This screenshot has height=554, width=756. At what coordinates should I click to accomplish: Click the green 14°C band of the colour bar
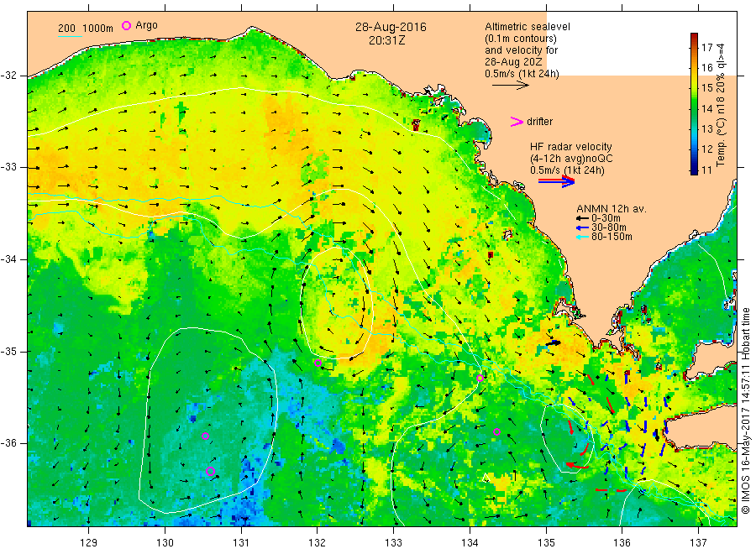pyautogui.click(x=694, y=109)
